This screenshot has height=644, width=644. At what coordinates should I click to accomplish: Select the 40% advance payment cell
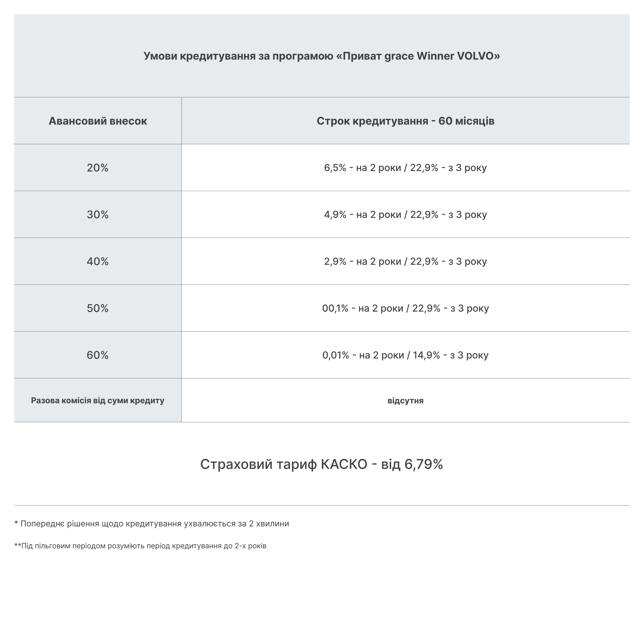[98, 261]
